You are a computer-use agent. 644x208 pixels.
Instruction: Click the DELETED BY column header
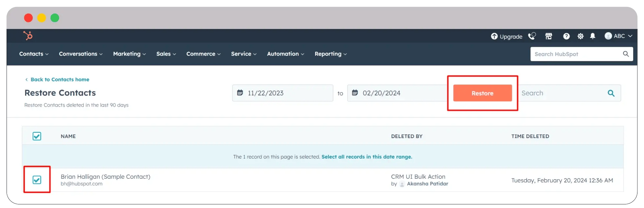(x=407, y=136)
